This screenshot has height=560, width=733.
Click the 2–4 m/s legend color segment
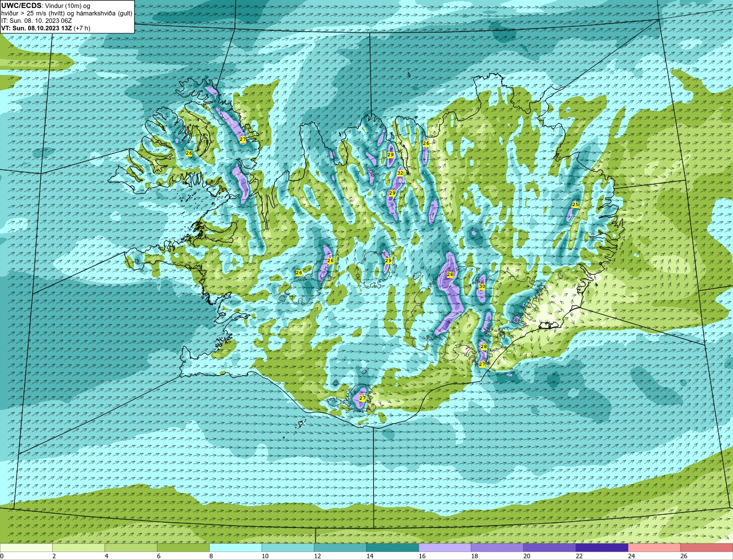coord(79,547)
